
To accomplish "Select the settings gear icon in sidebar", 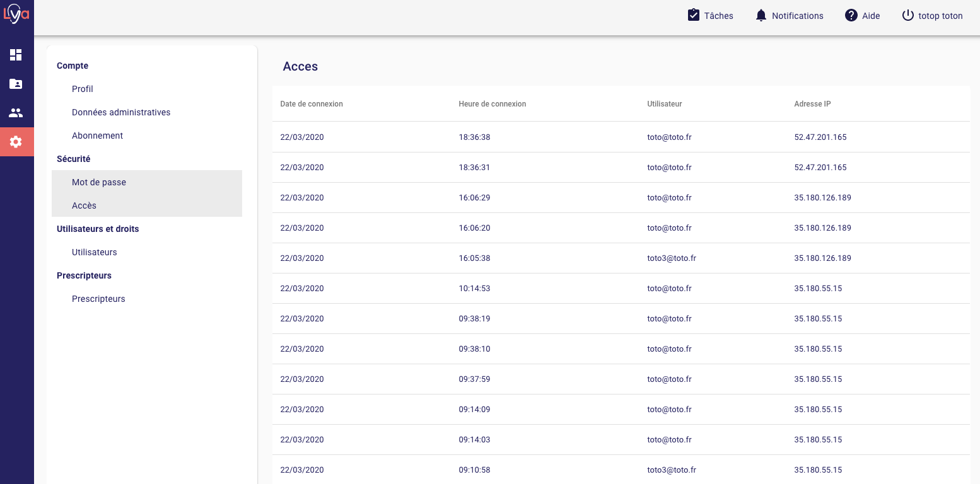I will [x=16, y=142].
